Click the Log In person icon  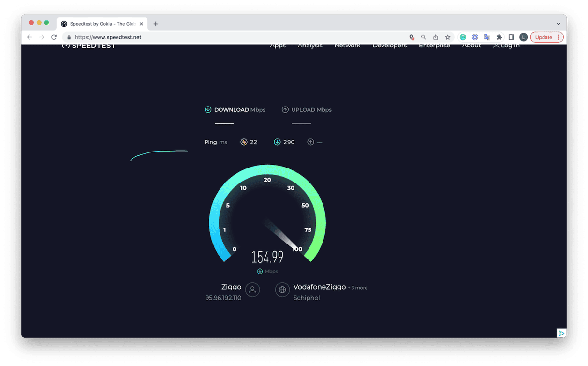tap(496, 45)
